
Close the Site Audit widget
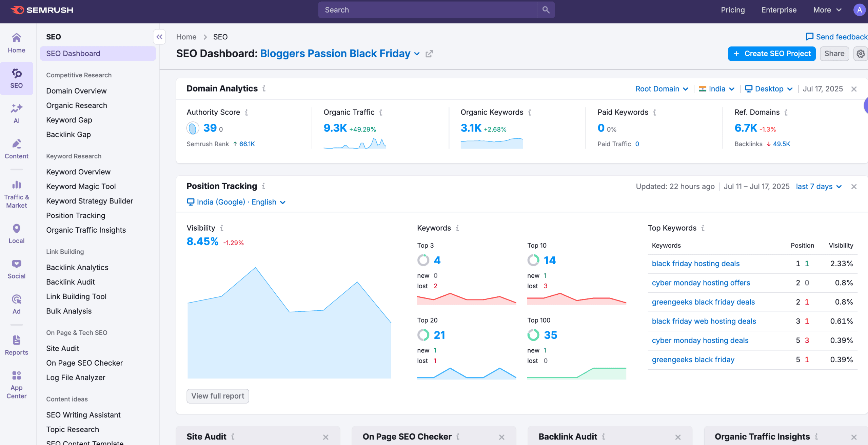coord(326,437)
